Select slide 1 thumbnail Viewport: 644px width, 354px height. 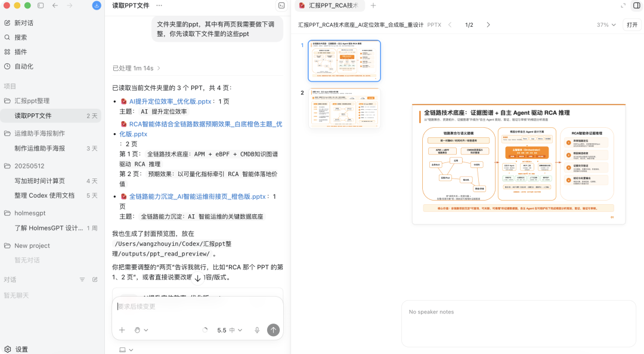click(x=344, y=61)
